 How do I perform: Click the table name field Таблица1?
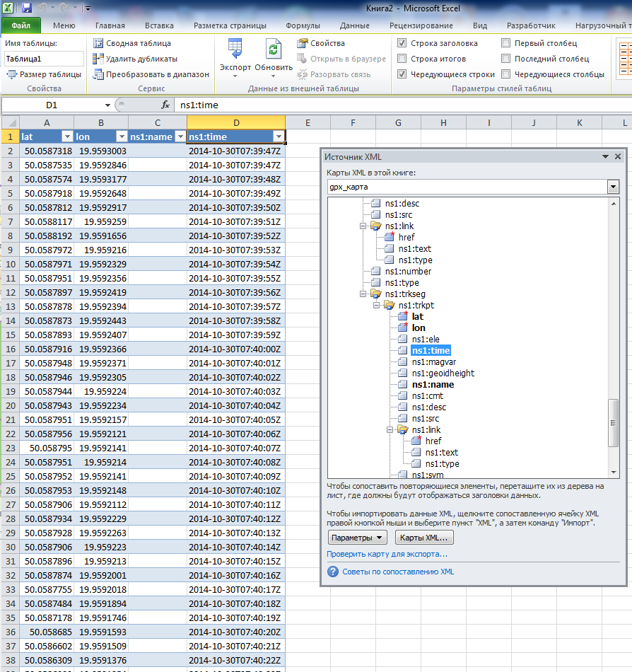tap(44, 59)
